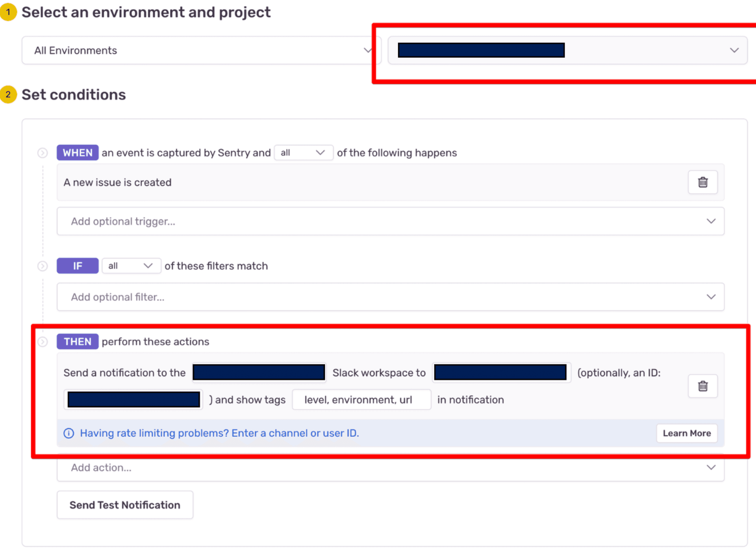The image size is (756, 549).
Task: Click the info icon beside rate limiting message
Action: click(x=69, y=433)
